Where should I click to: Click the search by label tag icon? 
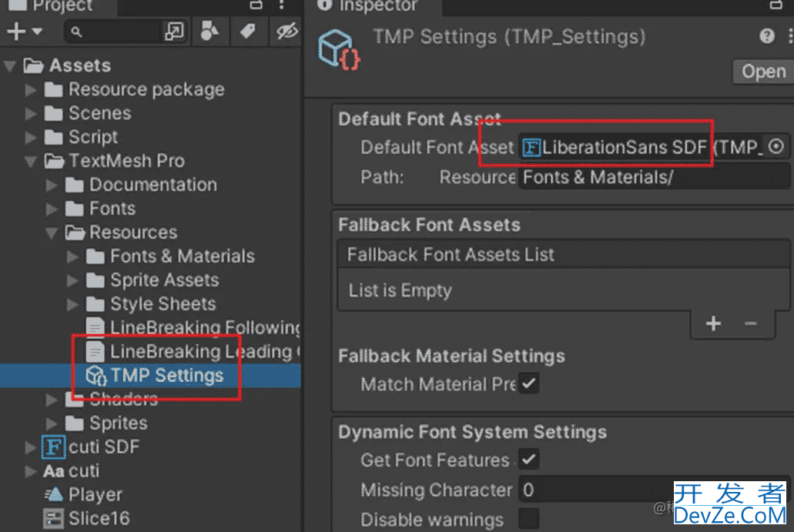click(x=247, y=32)
